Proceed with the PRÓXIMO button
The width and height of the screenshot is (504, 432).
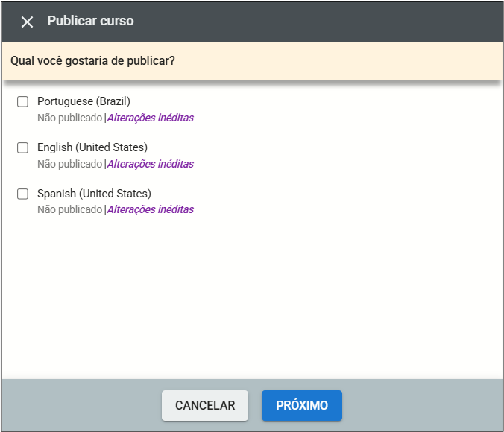pyautogui.click(x=301, y=406)
